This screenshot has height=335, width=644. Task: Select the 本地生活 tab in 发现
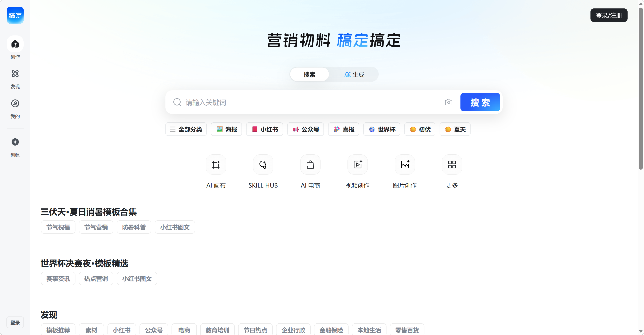pos(369,330)
